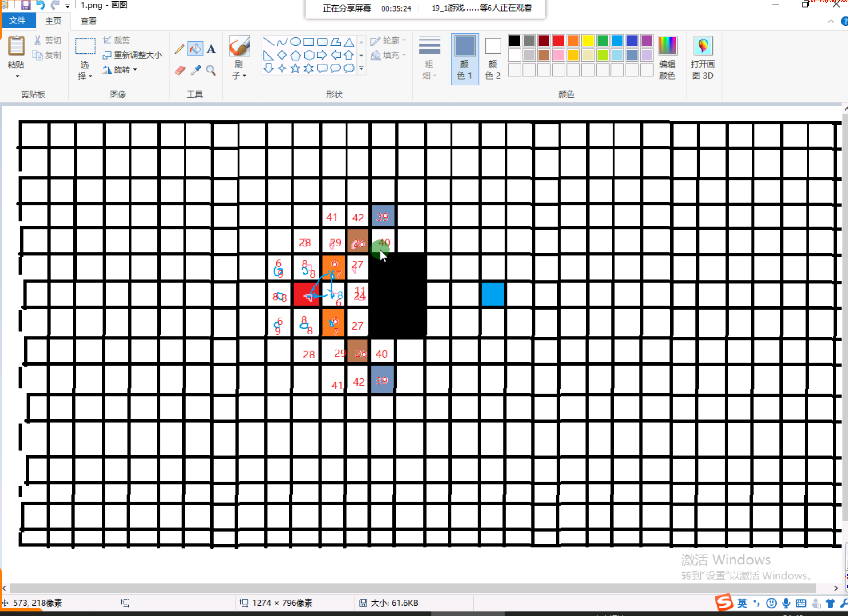
Task: Select the Fill with color bucket tool
Action: click(195, 49)
